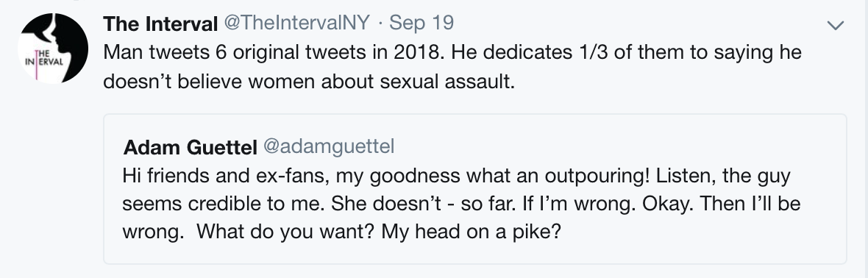This screenshot has height=278, width=868.
Task: Click the 'IN|ERVAL' lettering inside the avatar
Action: click(x=44, y=62)
